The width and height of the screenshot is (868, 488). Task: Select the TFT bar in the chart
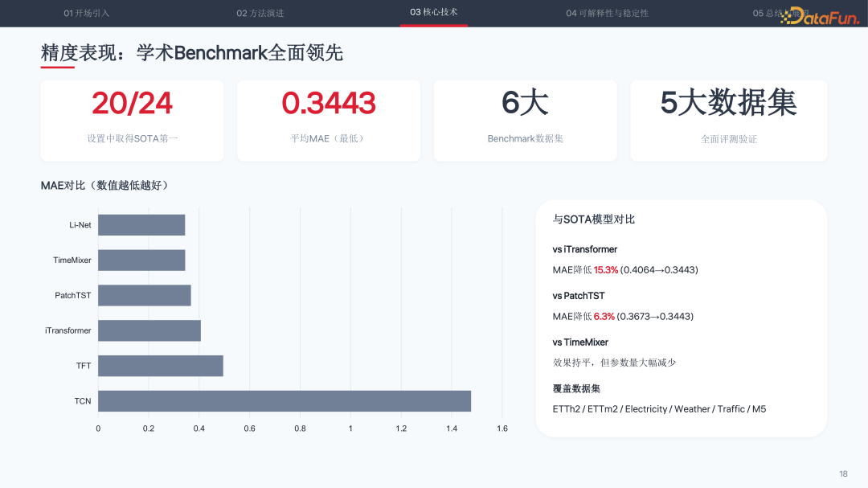pyautogui.click(x=161, y=366)
